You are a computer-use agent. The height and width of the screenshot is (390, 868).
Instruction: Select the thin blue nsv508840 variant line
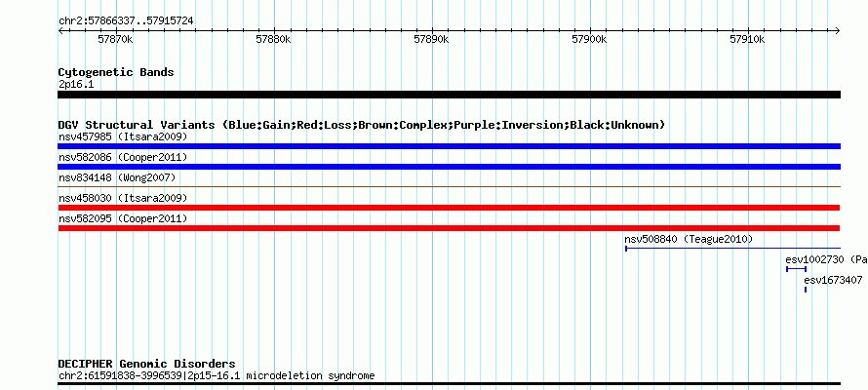pyautogui.click(x=733, y=249)
